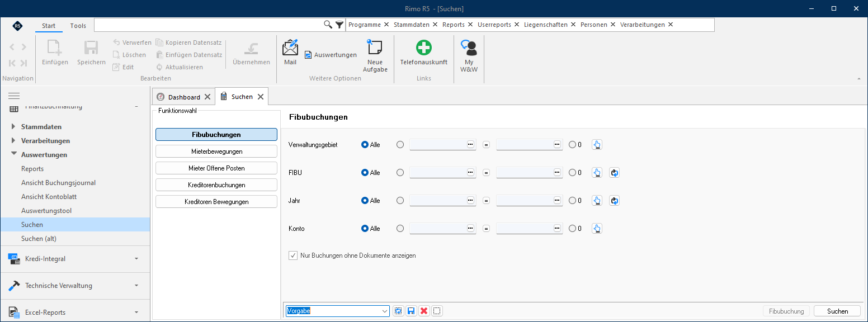Screen dimensions: 868x322
Task: Expand the Verarbeitungen tree node
Action: point(13,141)
